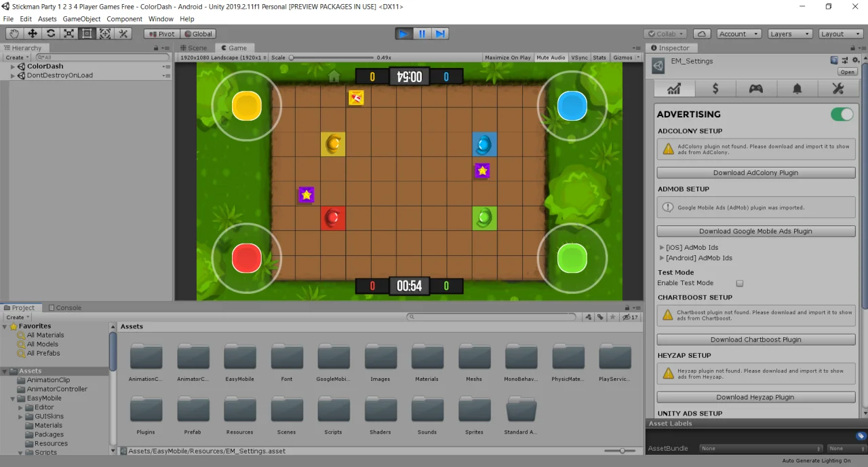Viewport: 868px width, 467px height.
Task: Click Download Google Mobile Ads Plugin
Action: pyautogui.click(x=755, y=231)
